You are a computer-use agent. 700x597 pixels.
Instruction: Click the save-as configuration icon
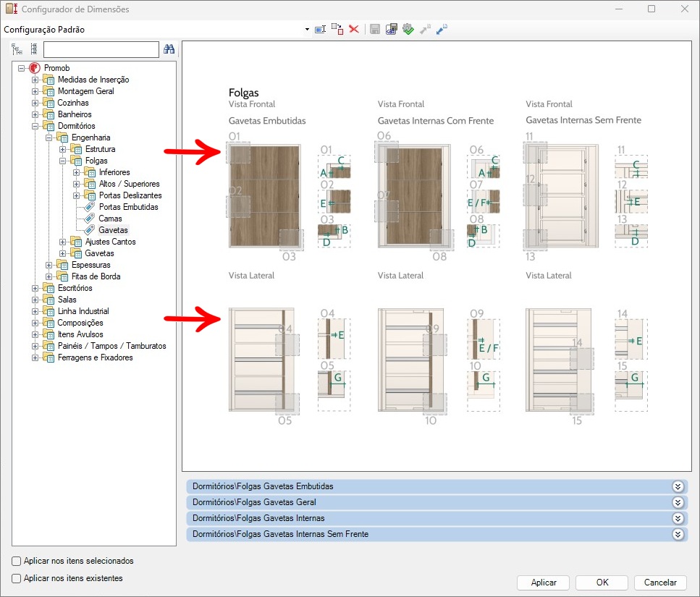click(392, 29)
